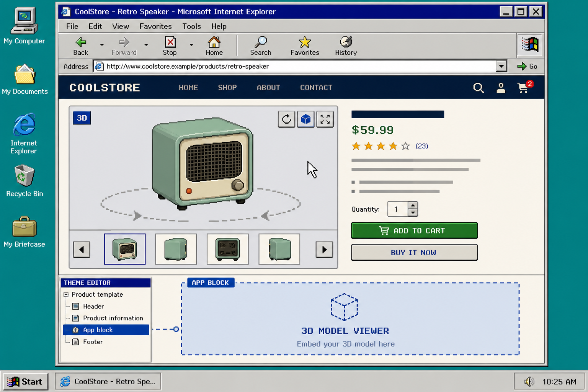Viewport: 588px width, 392px height.
Task: Open the File menu
Action: (x=72, y=26)
